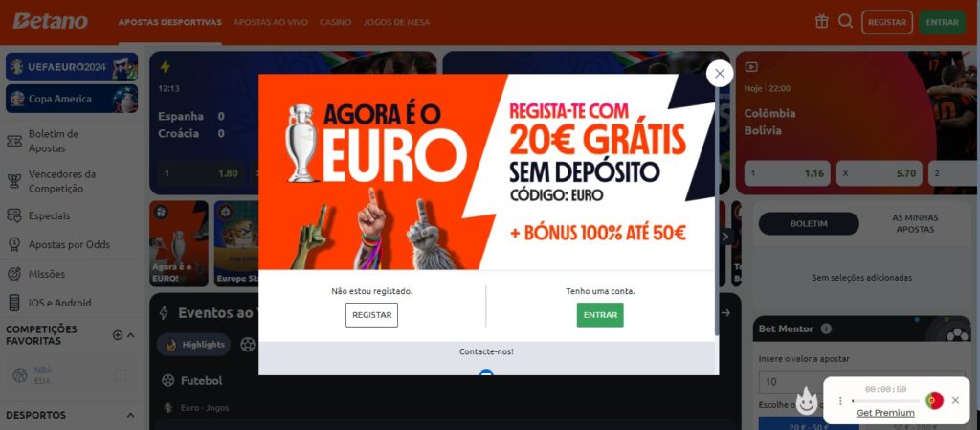Click the popup vertical scrollbar

click(x=716, y=206)
